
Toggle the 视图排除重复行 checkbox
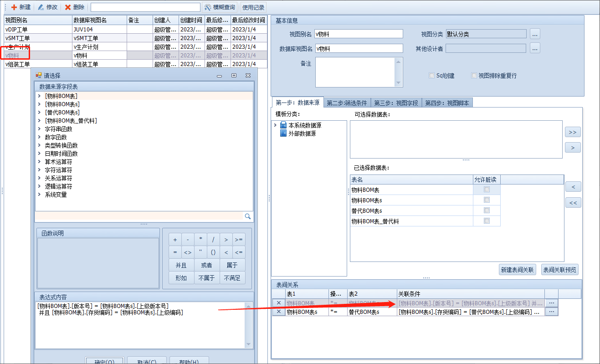pyautogui.click(x=474, y=76)
